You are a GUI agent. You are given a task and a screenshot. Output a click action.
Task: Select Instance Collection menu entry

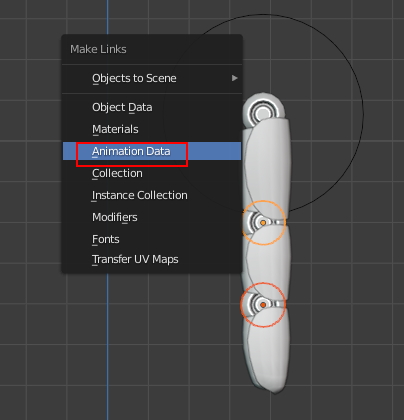152,195
